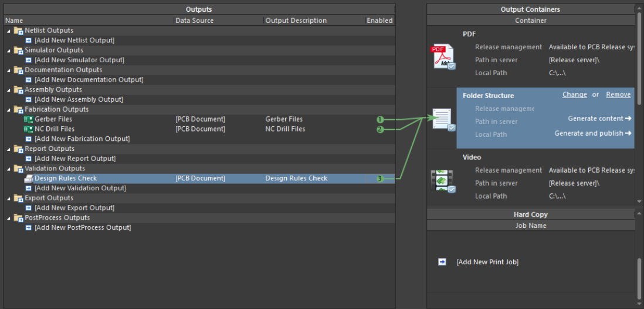
Task: Click the Change link for Folder Structure
Action: (x=574, y=95)
